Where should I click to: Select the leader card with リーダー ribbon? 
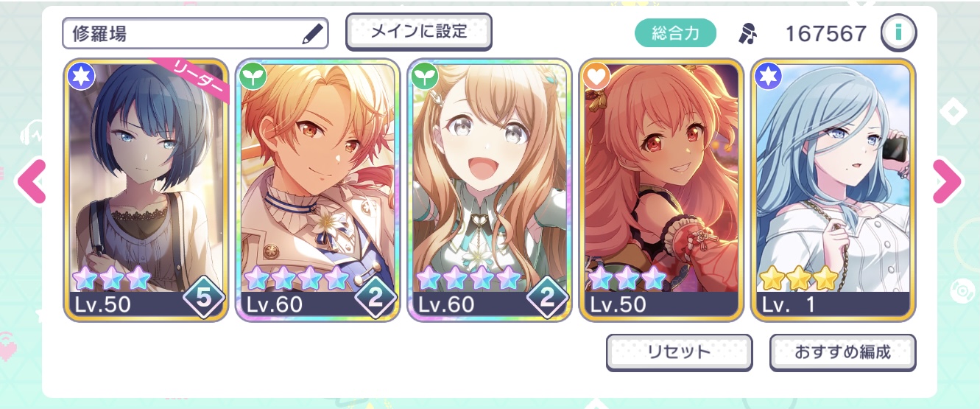point(144,190)
